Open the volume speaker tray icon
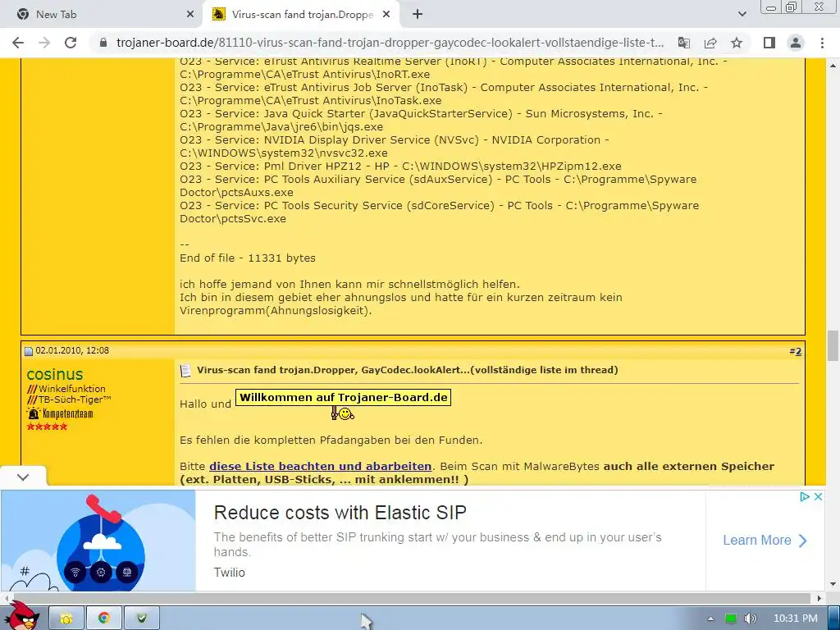840x630 pixels. pos(751,619)
